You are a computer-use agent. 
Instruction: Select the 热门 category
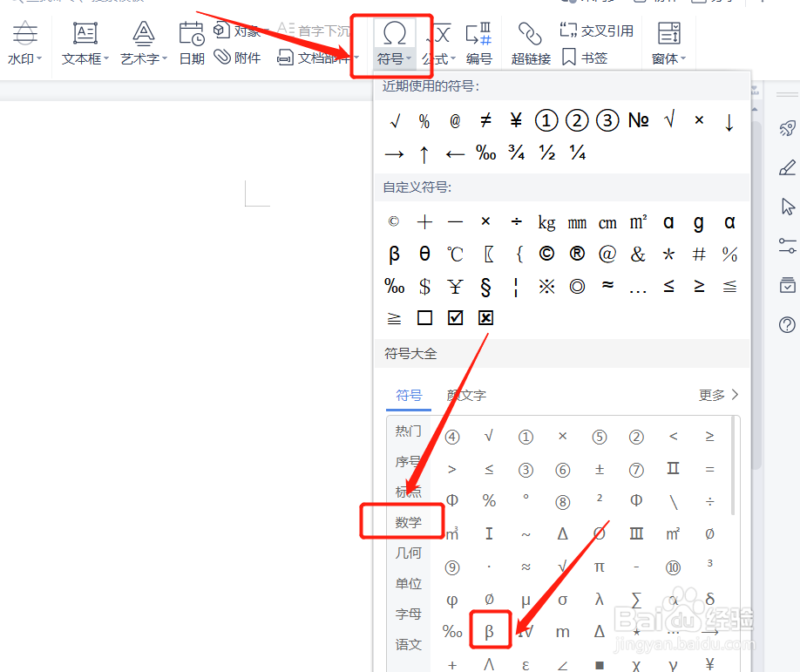click(408, 431)
